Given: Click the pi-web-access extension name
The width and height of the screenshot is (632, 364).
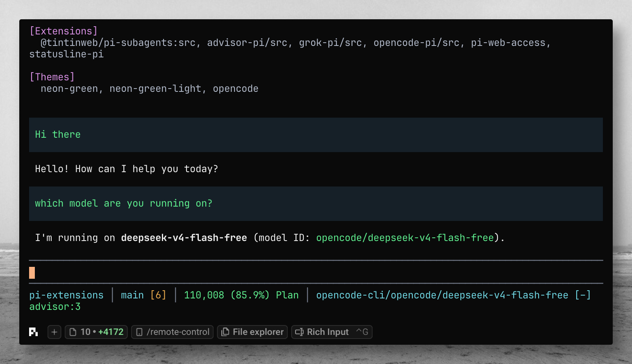Looking at the screenshot, I should click(508, 43).
